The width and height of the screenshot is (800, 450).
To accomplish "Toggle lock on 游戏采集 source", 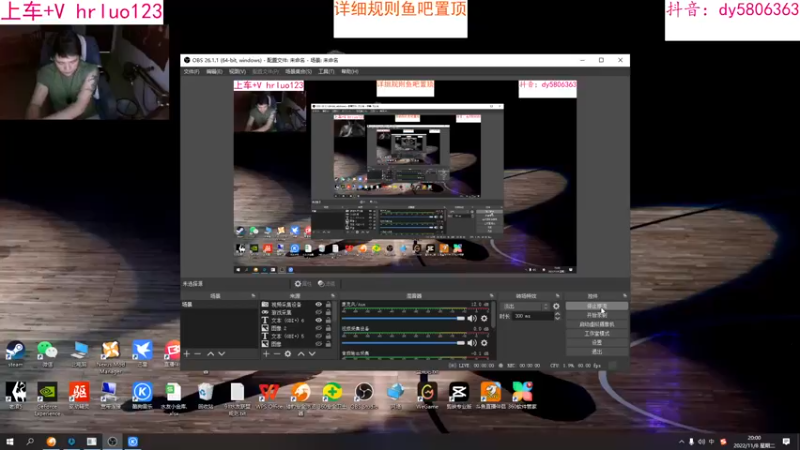I will (328, 312).
